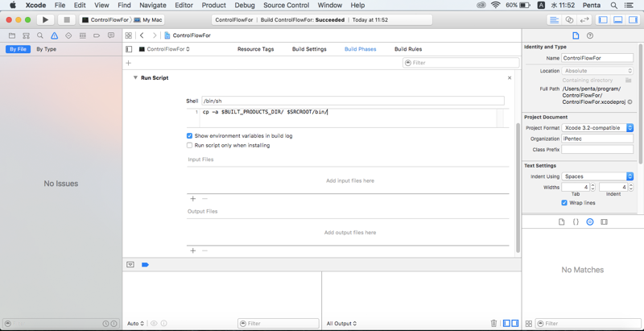644x331 pixels.
Task: Switch to Resource Tags tab
Action: pyautogui.click(x=255, y=49)
